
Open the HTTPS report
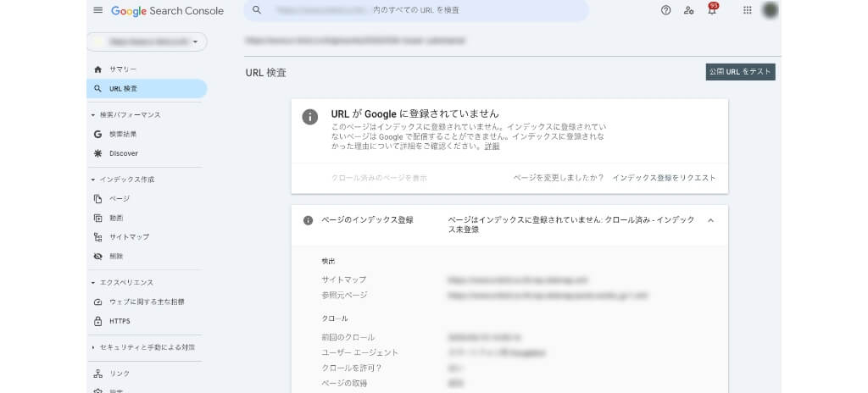pos(120,321)
